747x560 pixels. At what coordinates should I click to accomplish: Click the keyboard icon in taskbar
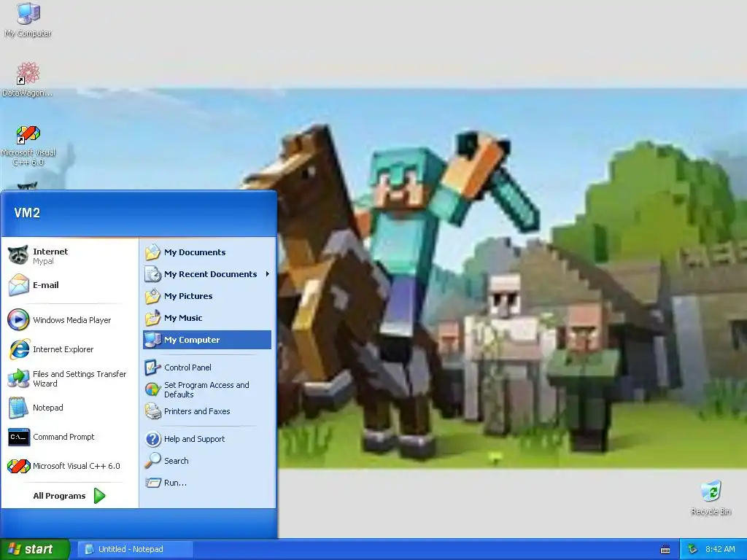(665, 550)
